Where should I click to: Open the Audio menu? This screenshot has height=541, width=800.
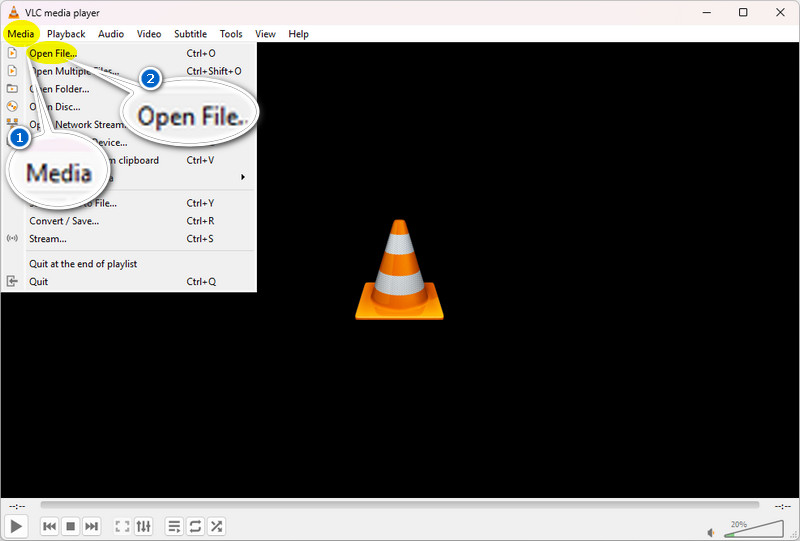pos(111,34)
